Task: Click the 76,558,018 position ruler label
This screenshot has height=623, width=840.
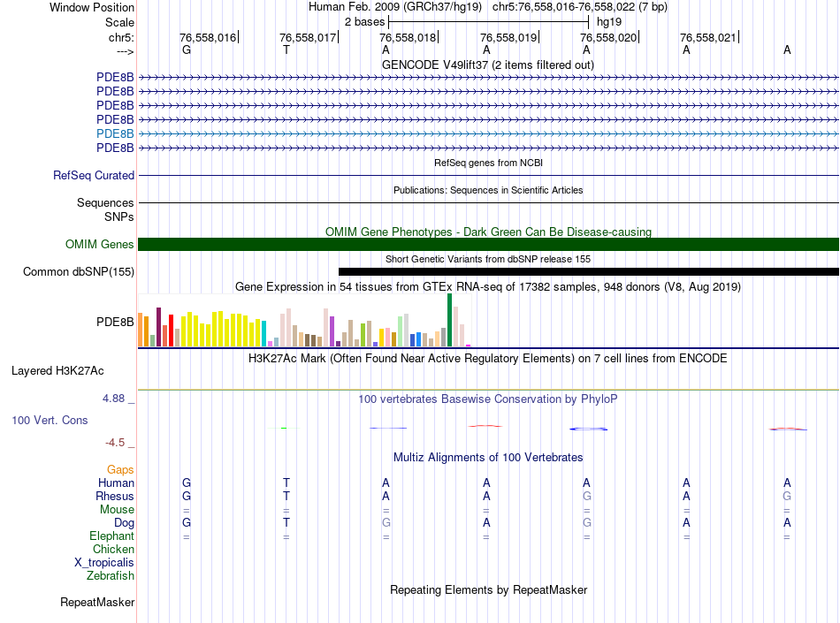Action: click(408, 37)
